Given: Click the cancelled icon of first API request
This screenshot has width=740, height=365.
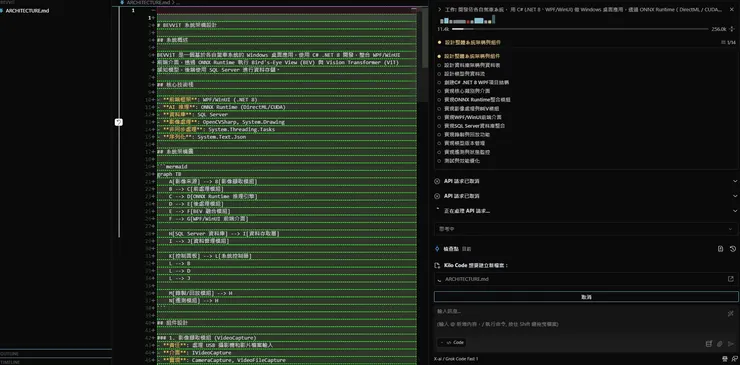Looking at the screenshot, I should (x=437, y=181).
